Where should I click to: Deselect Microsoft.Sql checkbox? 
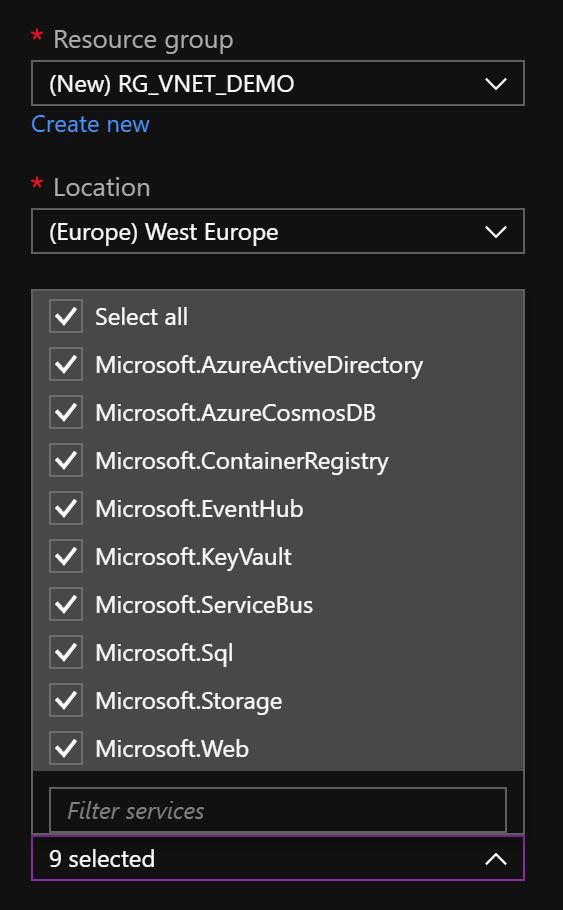click(66, 652)
